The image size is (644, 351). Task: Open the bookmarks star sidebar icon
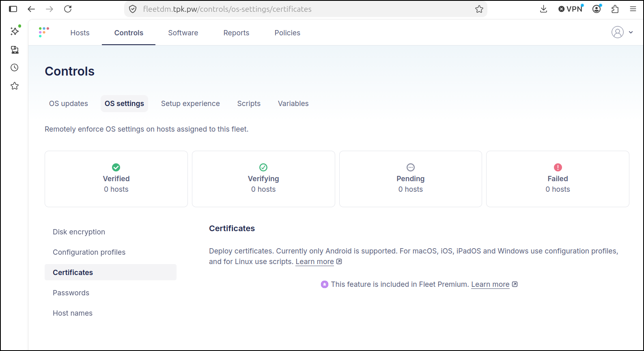click(15, 86)
